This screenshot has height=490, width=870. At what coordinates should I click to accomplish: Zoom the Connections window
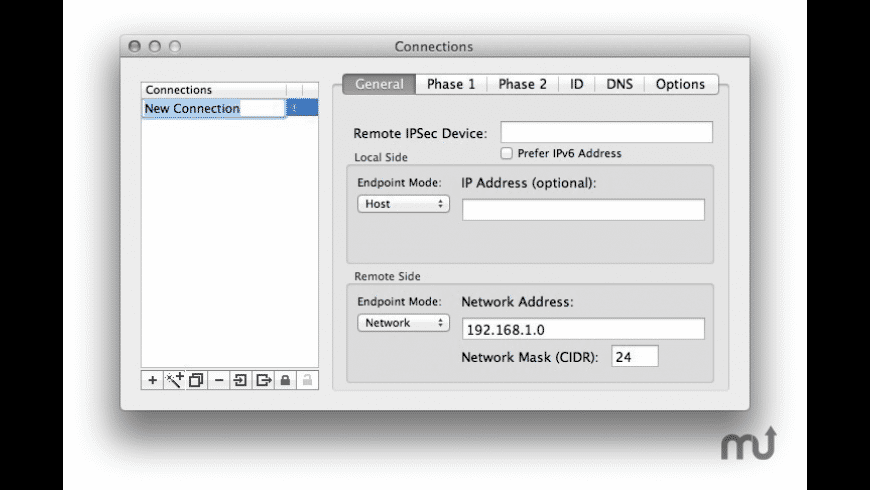click(x=175, y=46)
